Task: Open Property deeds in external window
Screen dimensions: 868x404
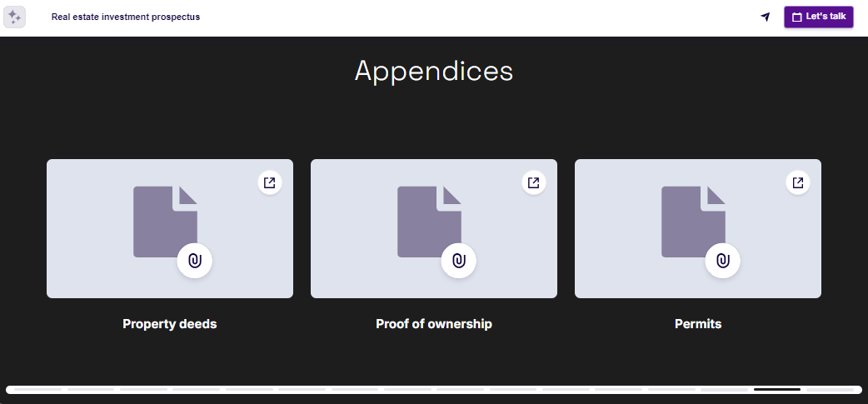Action: (269, 182)
